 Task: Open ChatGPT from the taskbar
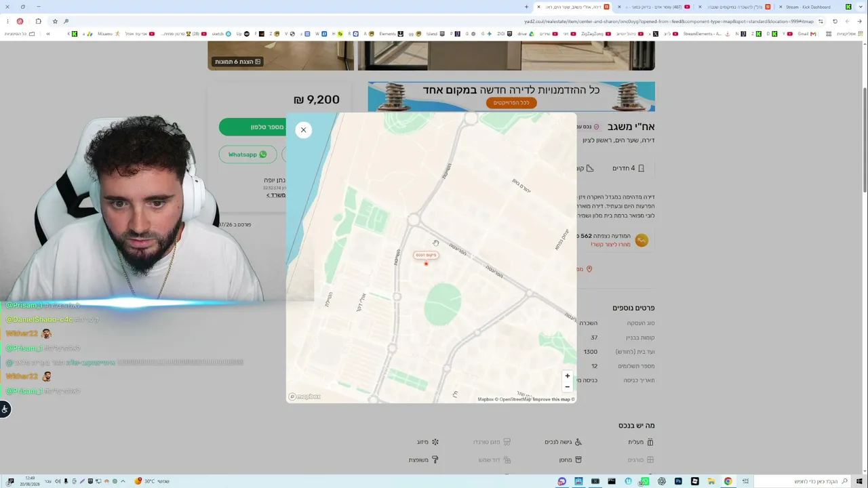click(x=661, y=481)
